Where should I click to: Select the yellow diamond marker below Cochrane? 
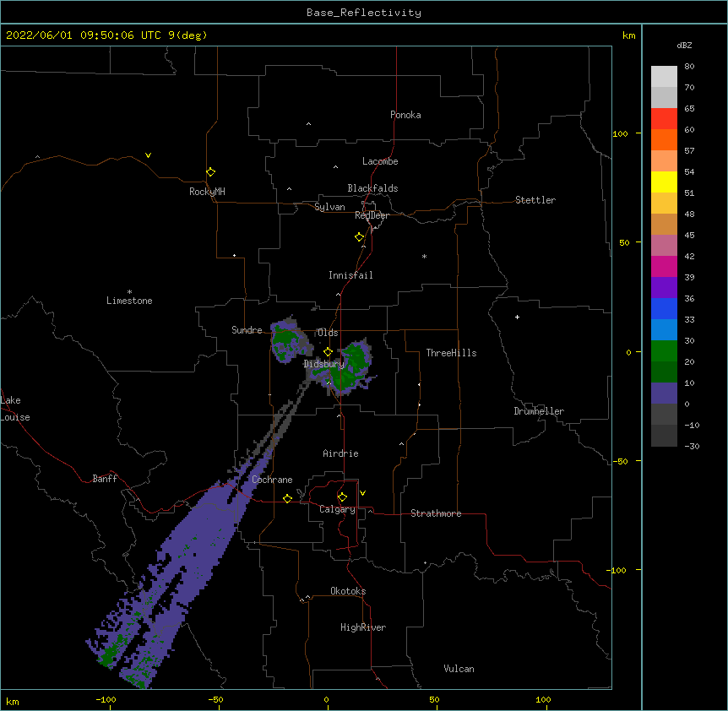(x=287, y=498)
